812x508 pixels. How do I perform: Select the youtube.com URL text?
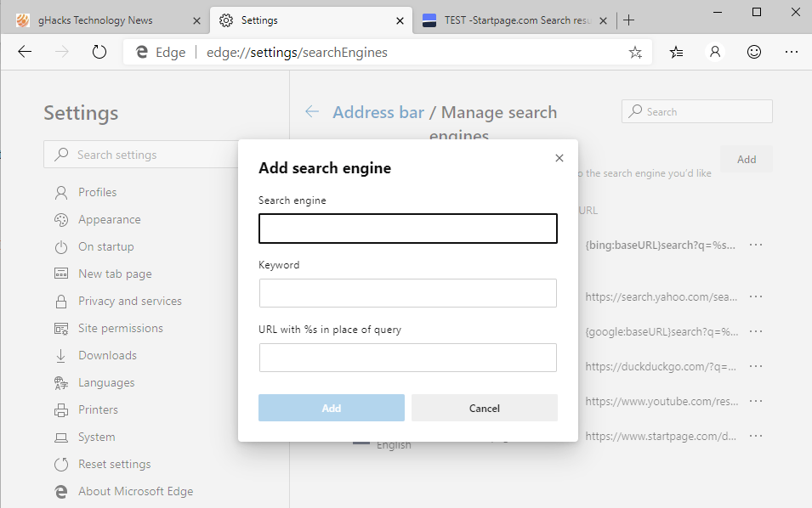tap(662, 402)
